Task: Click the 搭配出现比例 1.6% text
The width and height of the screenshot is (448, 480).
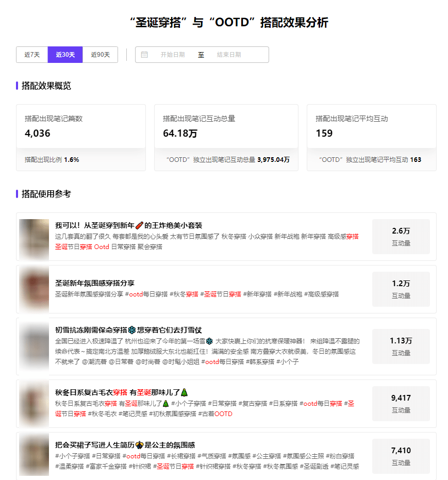Action: pyautogui.click(x=52, y=160)
